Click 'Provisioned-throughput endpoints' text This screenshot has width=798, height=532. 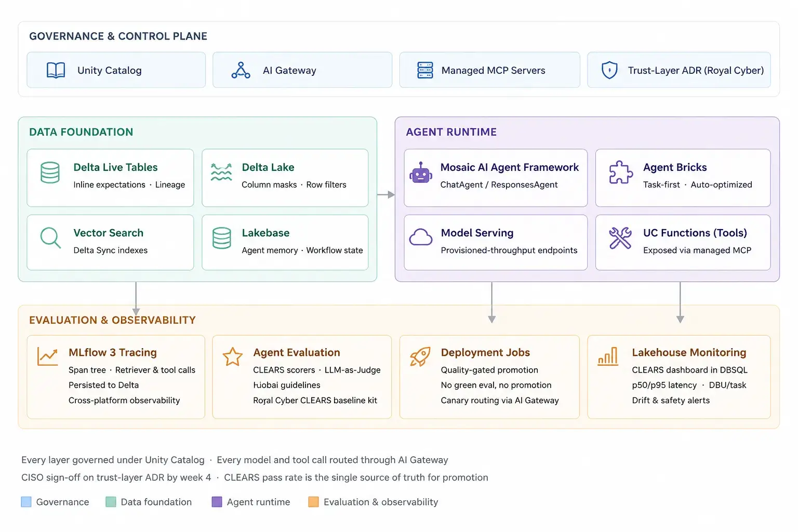click(x=509, y=250)
